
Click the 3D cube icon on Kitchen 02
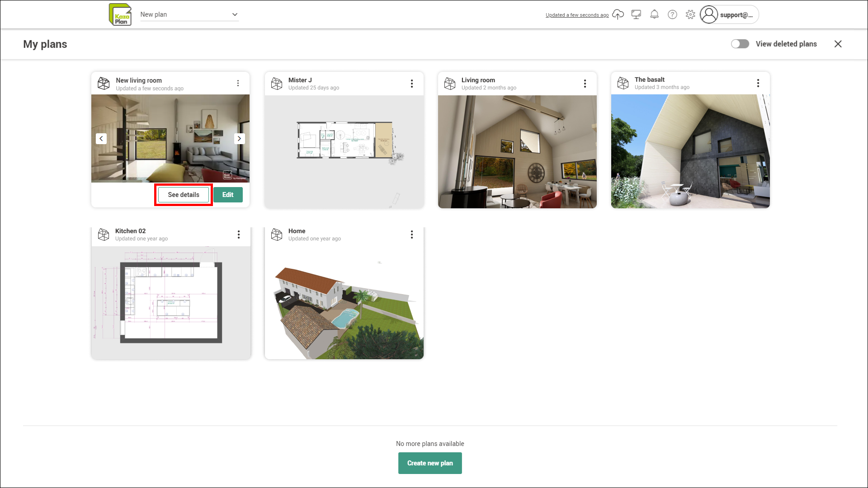click(104, 235)
